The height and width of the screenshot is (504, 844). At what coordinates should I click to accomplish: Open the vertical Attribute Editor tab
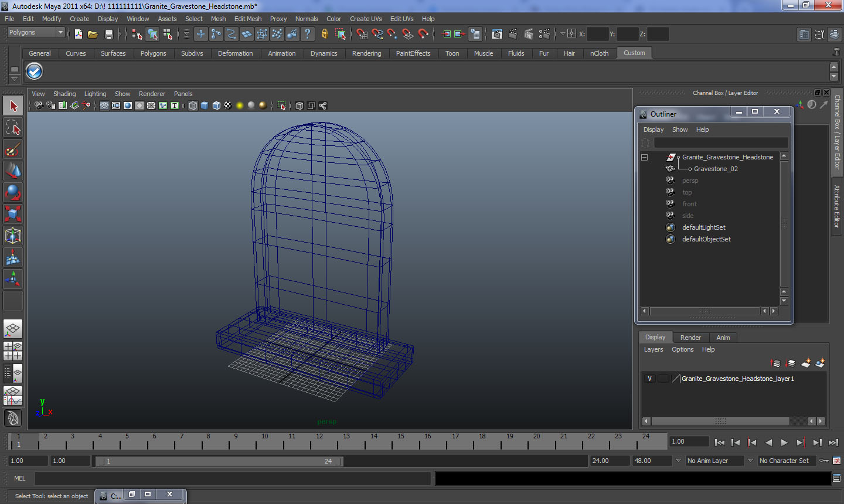point(837,206)
